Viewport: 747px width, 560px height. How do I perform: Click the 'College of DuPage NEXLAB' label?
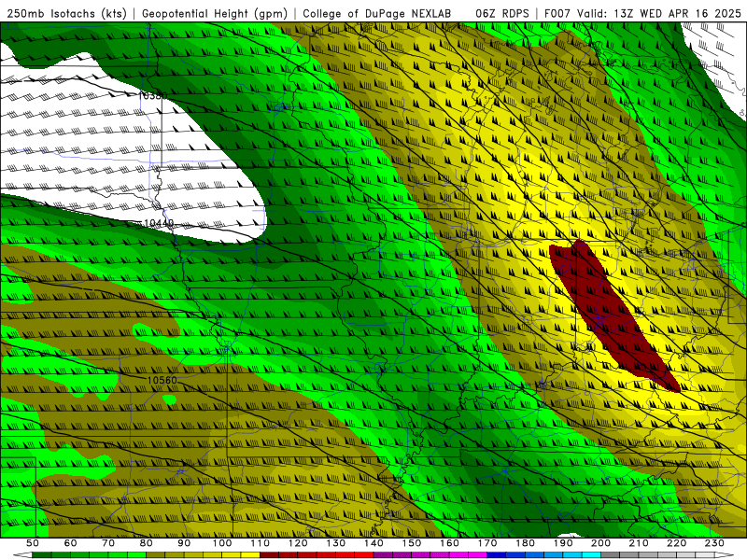pyautogui.click(x=377, y=14)
